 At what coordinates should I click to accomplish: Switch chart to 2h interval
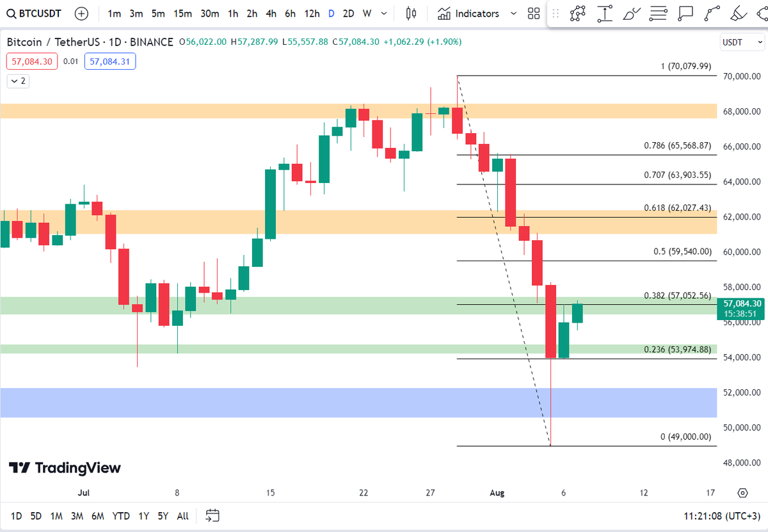point(252,13)
